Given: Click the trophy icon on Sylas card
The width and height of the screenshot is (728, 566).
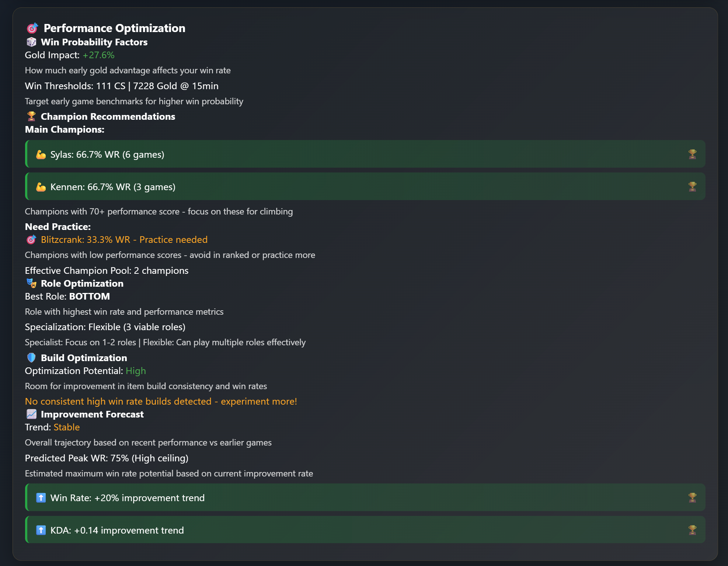Looking at the screenshot, I should pyautogui.click(x=692, y=154).
